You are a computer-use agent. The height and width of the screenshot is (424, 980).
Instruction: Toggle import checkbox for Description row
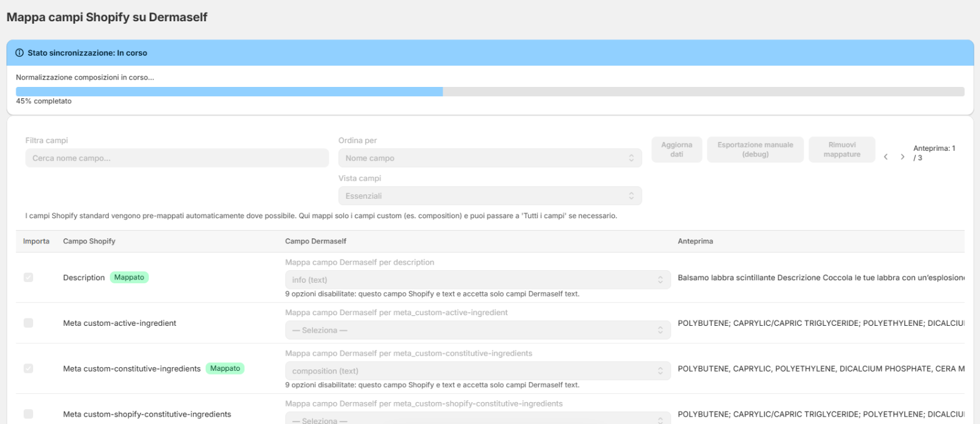[28, 277]
